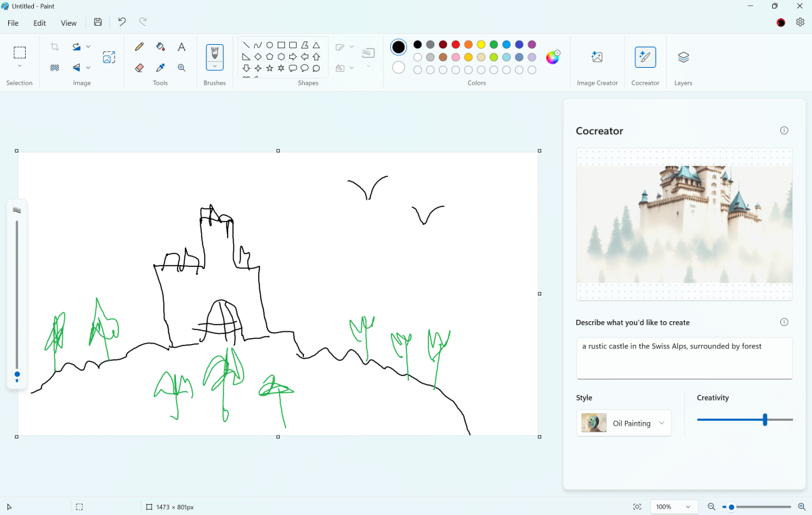Select the Magnifier tool
Image resolution: width=812 pixels, height=515 pixels.
[181, 67]
